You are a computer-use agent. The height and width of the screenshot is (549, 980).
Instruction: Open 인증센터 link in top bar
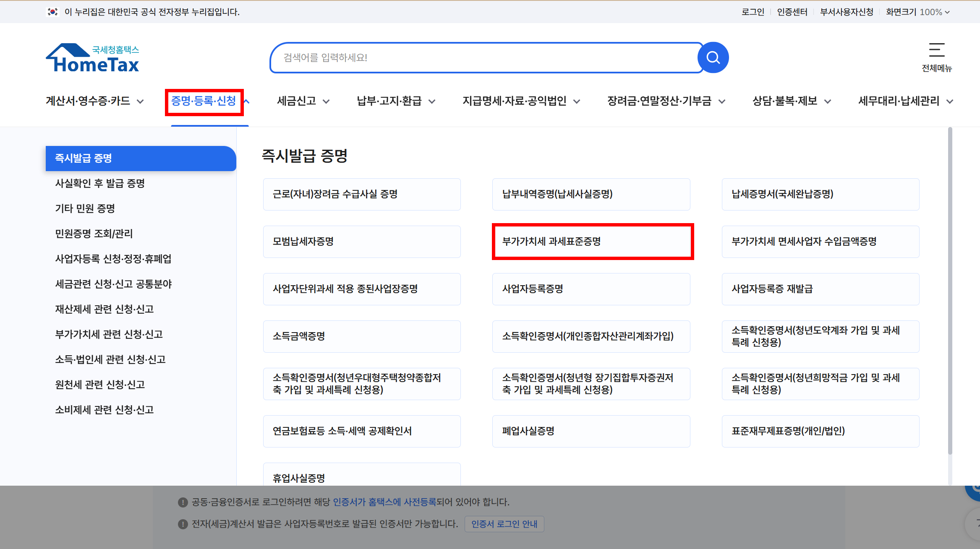[792, 12]
